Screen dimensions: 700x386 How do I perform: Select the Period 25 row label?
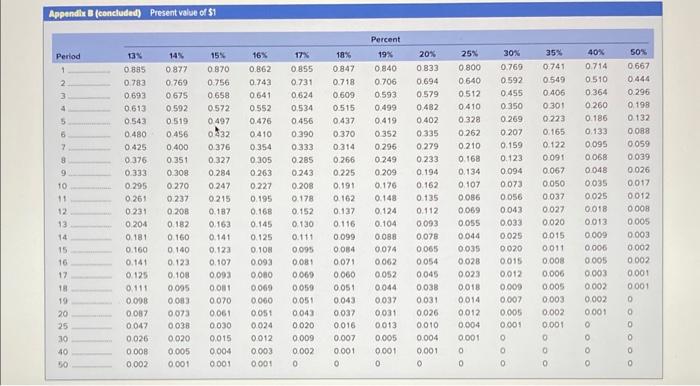(63, 327)
